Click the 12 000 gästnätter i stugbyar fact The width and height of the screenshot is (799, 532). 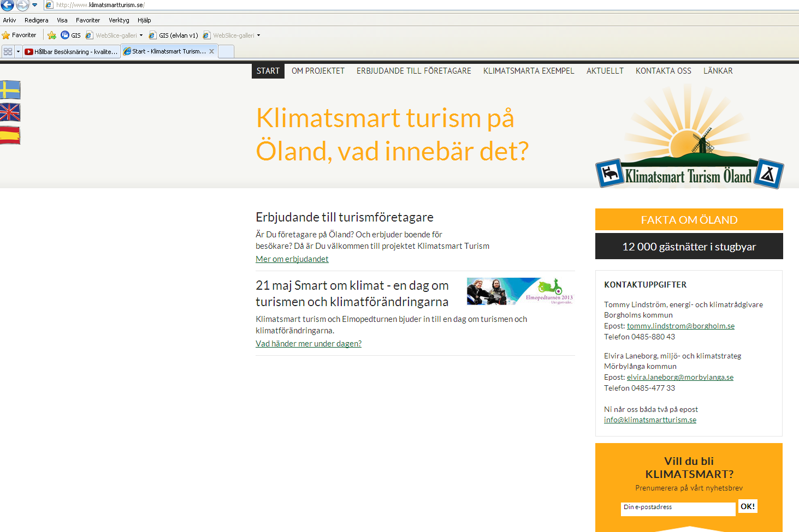(x=689, y=246)
